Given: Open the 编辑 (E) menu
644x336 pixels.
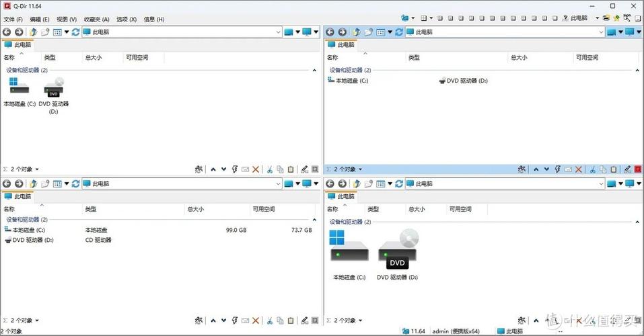Looking at the screenshot, I should [40, 19].
